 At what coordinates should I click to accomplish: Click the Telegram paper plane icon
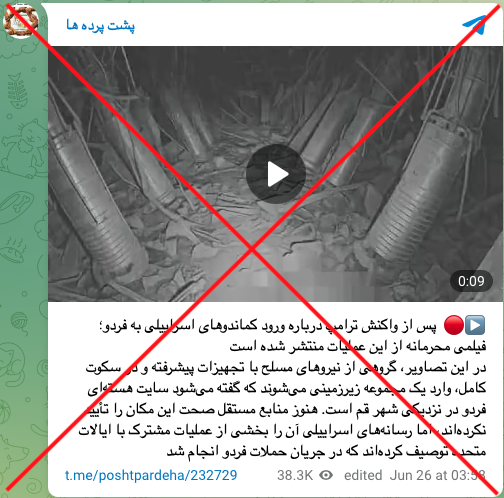pyautogui.click(x=475, y=24)
